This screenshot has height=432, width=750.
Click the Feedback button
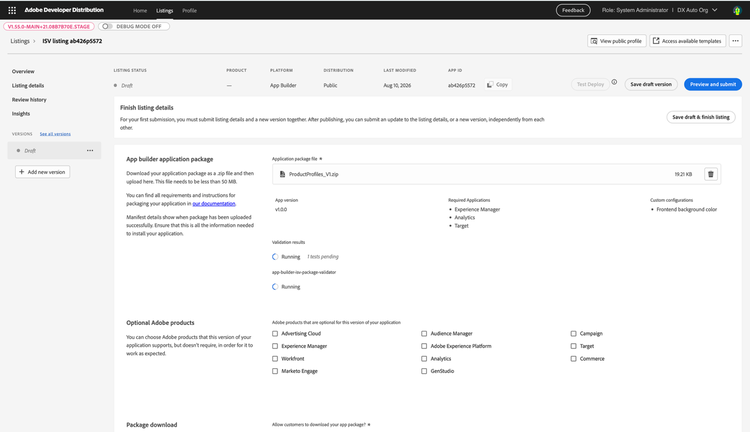pos(573,10)
